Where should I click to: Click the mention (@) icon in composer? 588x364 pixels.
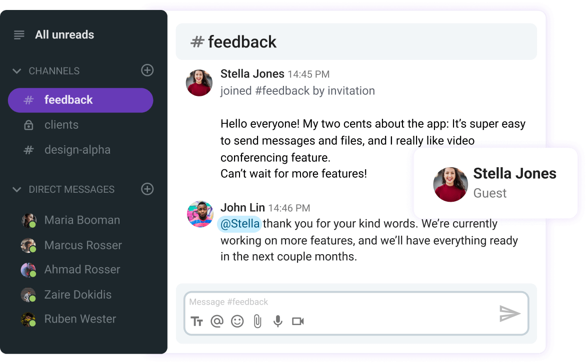pos(217,321)
